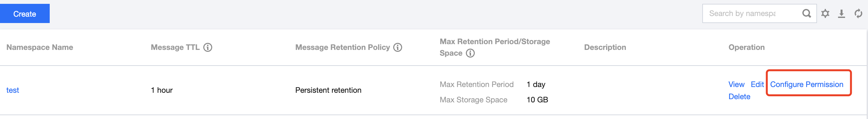Create a new namespace
The width and height of the screenshot is (868, 119).
coord(25,13)
